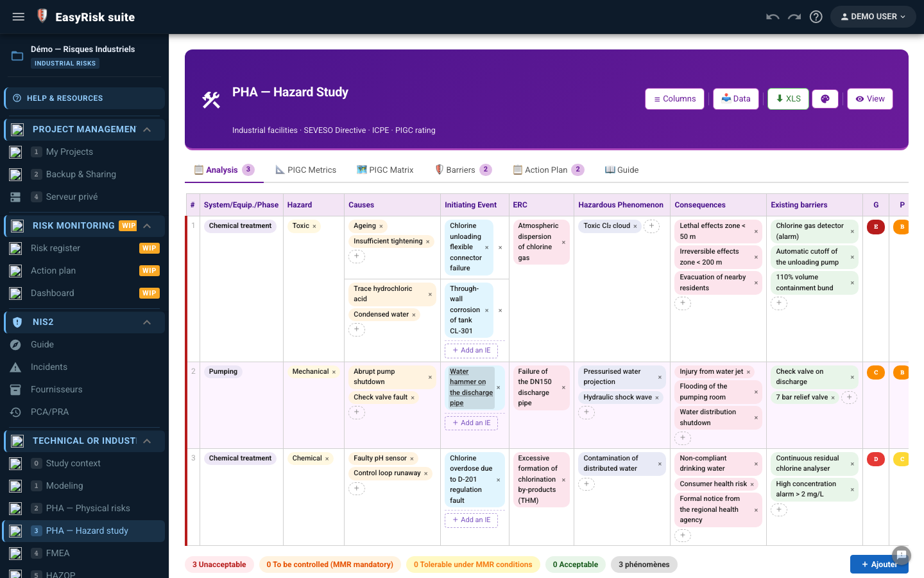Open Backup & Sharing
The image size is (924, 578).
pos(85,175)
